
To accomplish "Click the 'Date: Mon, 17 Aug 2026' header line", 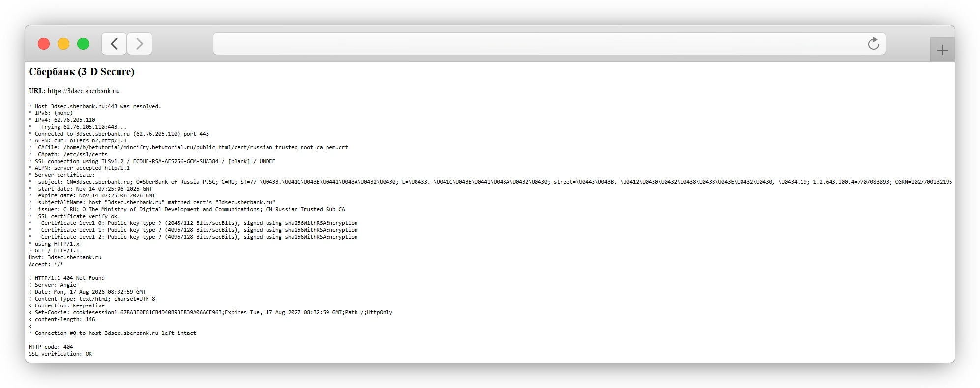I will pyautogui.click(x=87, y=292).
